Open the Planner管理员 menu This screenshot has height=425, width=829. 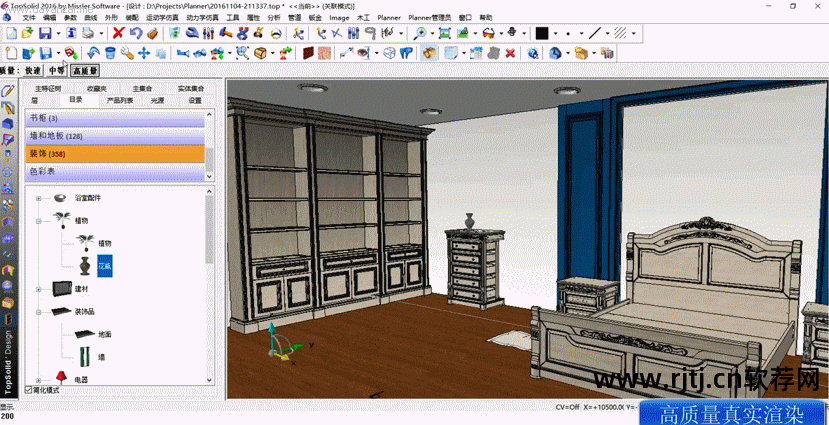coord(429,17)
